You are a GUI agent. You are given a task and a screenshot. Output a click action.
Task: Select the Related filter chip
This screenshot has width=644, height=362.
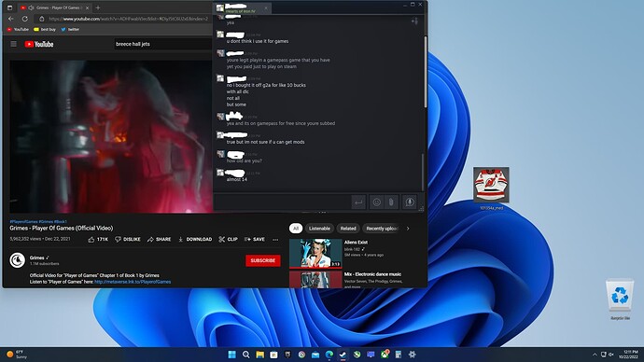pos(348,229)
